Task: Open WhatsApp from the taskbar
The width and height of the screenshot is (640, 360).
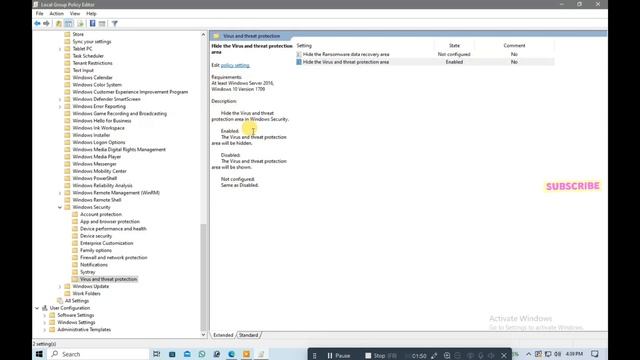Action: (x=202, y=354)
